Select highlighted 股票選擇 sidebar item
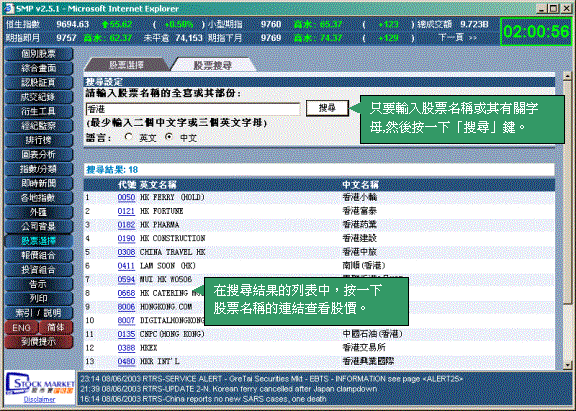The height and width of the screenshot is (411, 576). click(39, 241)
